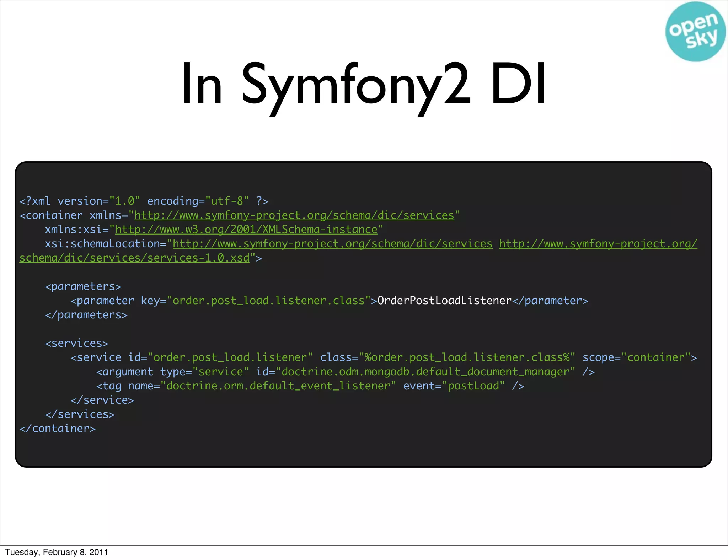The image size is (728, 560).
Task: Click the closing </parameters> tag
Action: (x=86, y=315)
